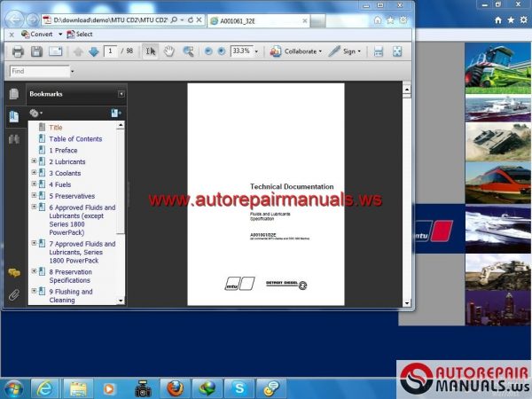Activate the Hand pan tool
Image resolution: width=532 pixels, height=399 pixels.
tap(169, 51)
